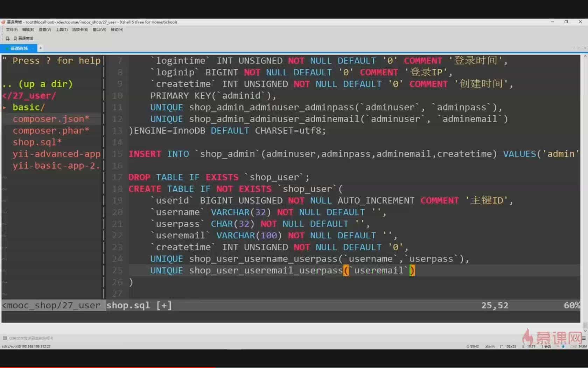The image size is (588, 368).
Task: Close the Xshell window
Action: coord(580,22)
